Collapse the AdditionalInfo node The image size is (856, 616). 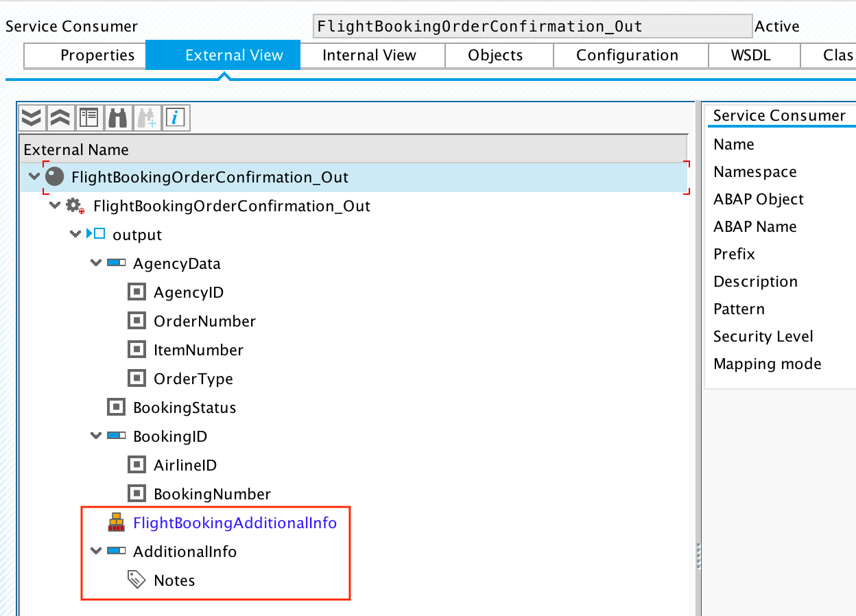(96, 552)
